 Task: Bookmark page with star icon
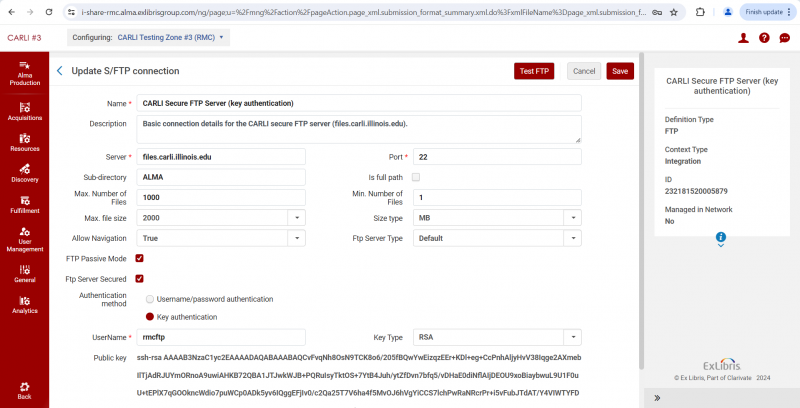[x=674, y=12]
